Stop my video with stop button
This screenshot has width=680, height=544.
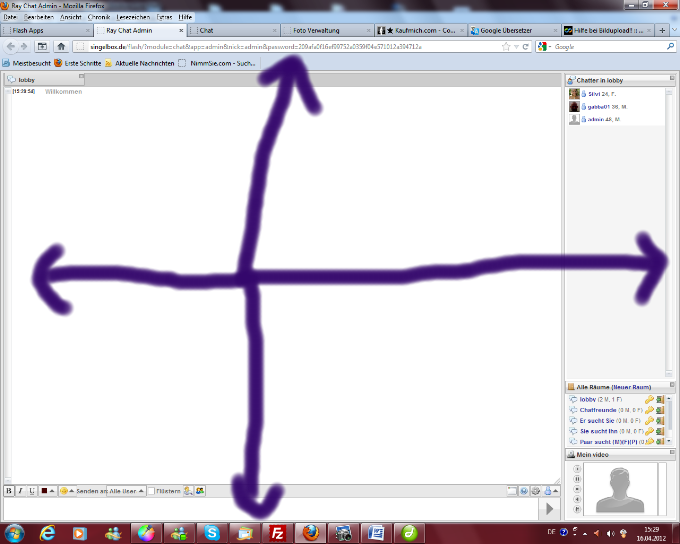click(x=577, y=489)
